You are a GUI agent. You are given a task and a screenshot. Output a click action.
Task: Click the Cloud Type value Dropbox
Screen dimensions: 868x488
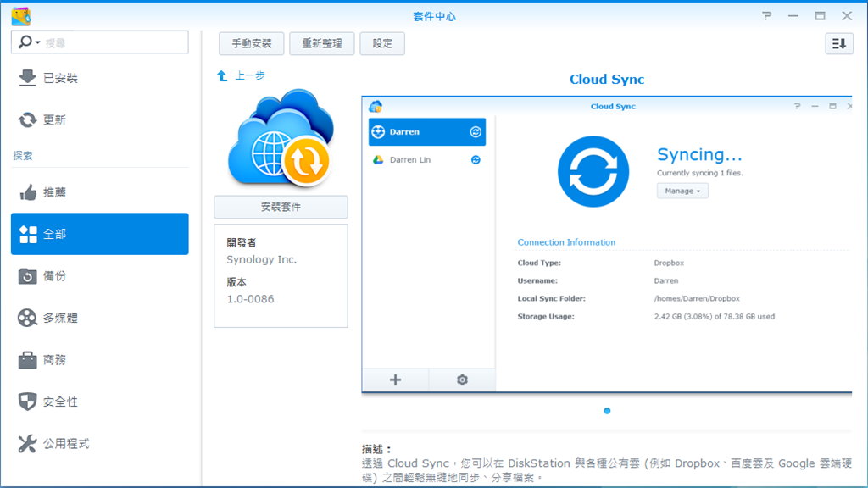tap(669, 263)
